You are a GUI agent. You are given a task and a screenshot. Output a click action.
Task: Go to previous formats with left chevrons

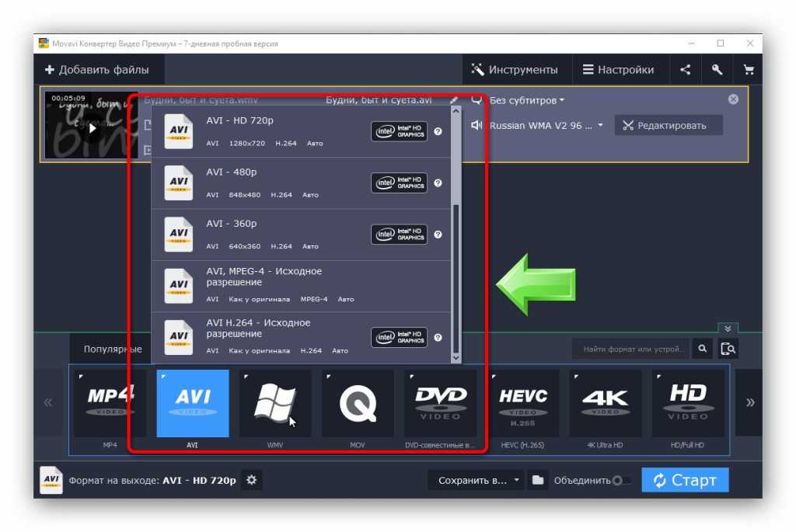click(x=47, y=402)
